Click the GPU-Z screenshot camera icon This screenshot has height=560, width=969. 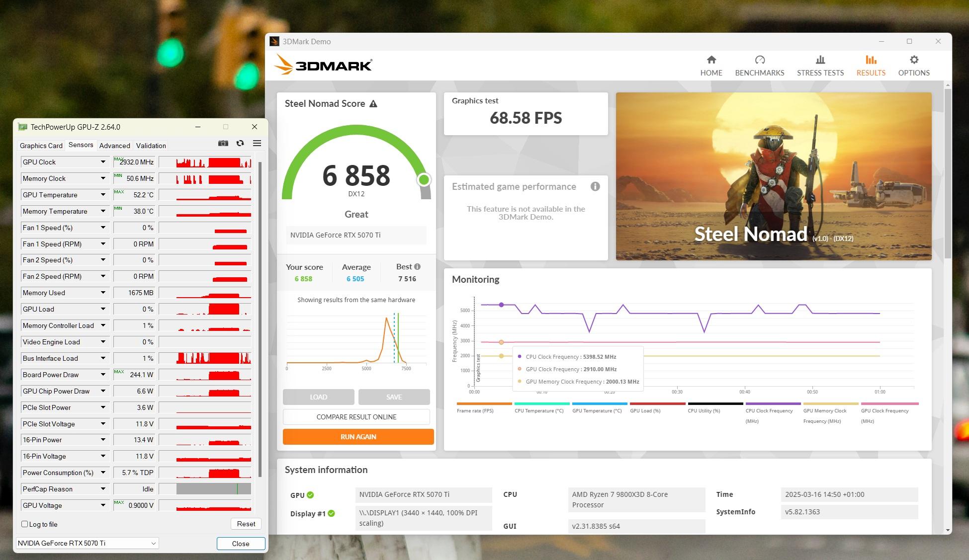coord(223,143)
